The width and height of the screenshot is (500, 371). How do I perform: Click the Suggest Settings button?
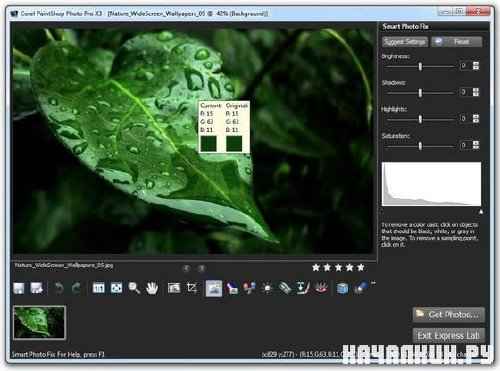pos(405,42)
